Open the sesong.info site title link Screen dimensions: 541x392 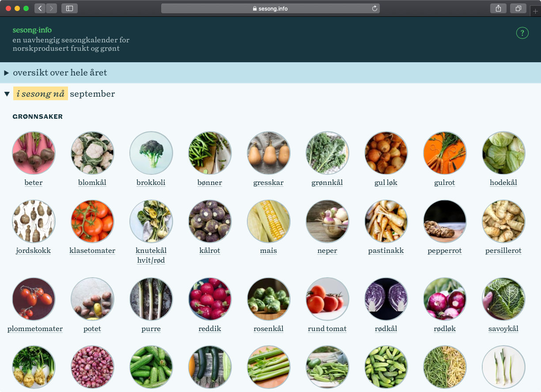coord(32,30)
